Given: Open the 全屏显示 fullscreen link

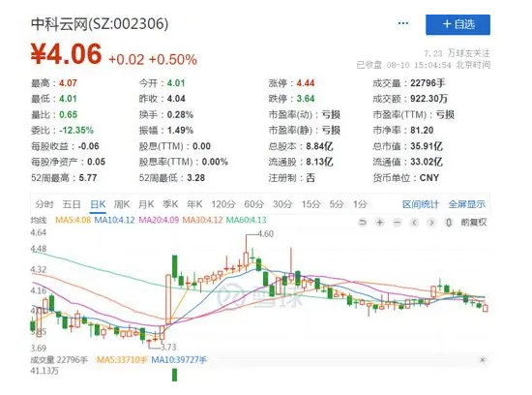Looking at the screenshot, I should [467, 204].
